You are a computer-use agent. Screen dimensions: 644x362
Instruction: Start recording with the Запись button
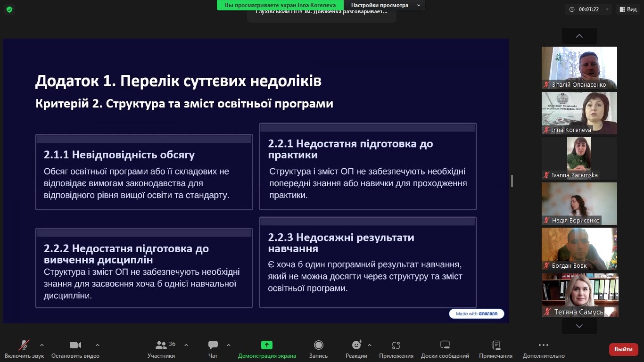coord(318,346)
